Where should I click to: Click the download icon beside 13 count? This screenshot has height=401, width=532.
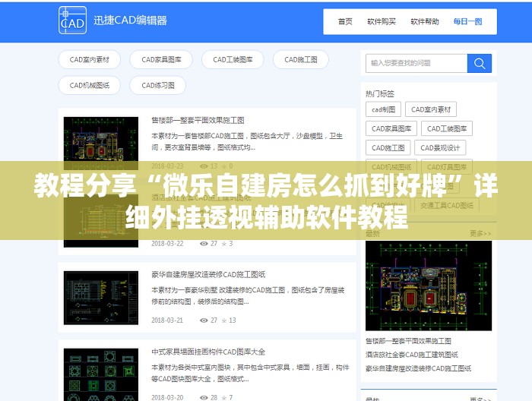[224, 320]
